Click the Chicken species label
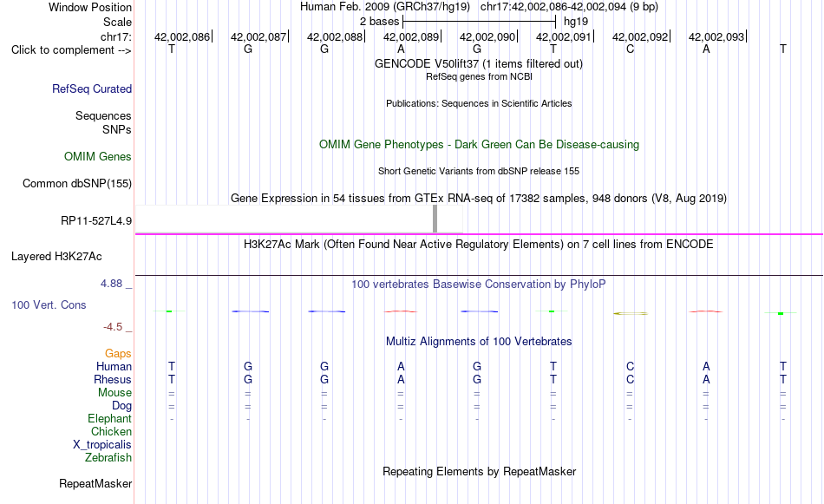 pos(111,431)
